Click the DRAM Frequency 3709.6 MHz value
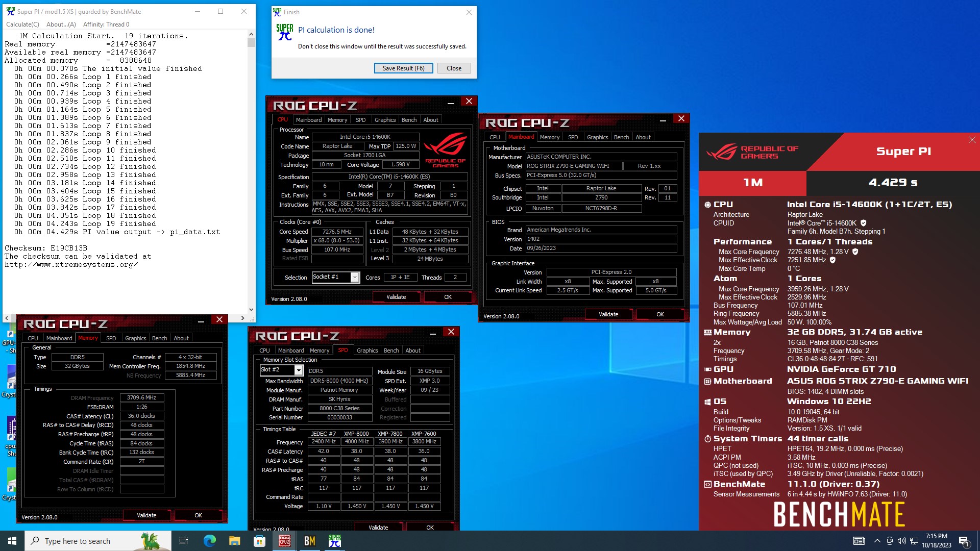Image resolution: width=980 pixels, height=551 pixels. [x=142, y=397]
